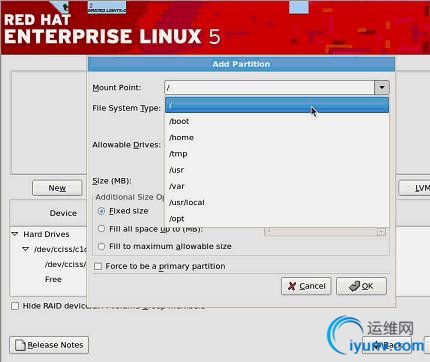Choose /boot from the mount point list
This screenshot has height=362, width=430.
coord(277,121)
